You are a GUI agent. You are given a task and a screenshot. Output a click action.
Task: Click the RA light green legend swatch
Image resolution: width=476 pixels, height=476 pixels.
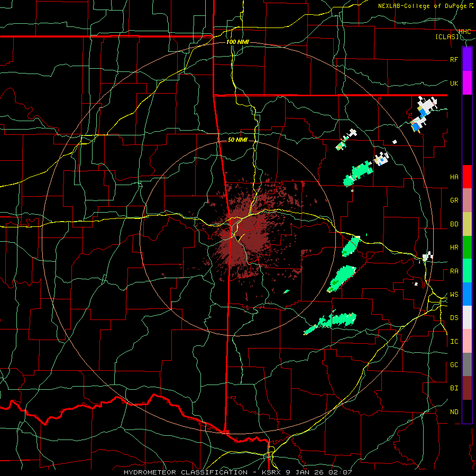(467, 271)
